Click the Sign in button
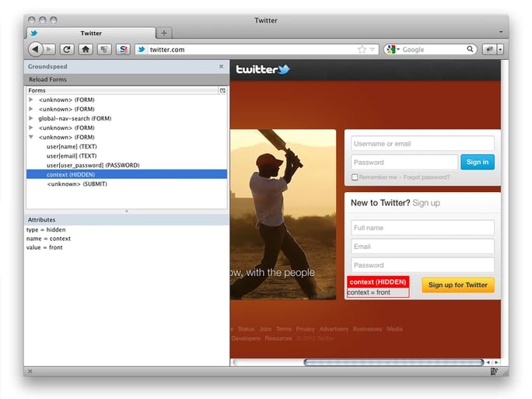The width and height of the screenshot is (532, 399). tap(477, 162)
